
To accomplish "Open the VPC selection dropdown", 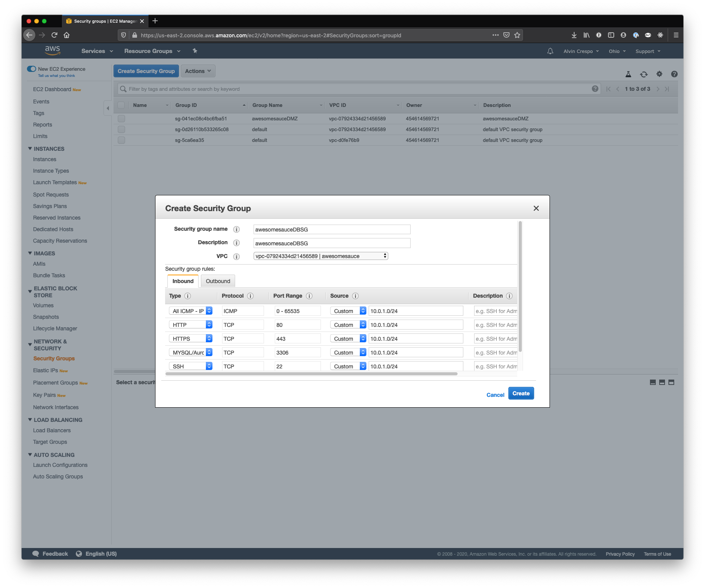I will coord(320,256).
